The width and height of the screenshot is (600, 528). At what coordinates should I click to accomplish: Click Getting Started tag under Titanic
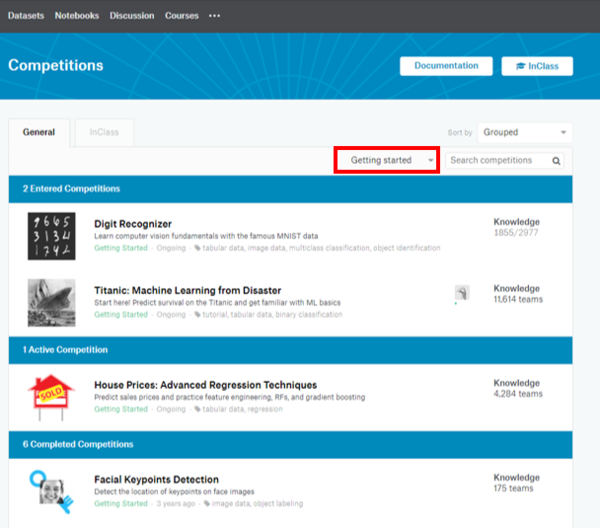point(121,315)
